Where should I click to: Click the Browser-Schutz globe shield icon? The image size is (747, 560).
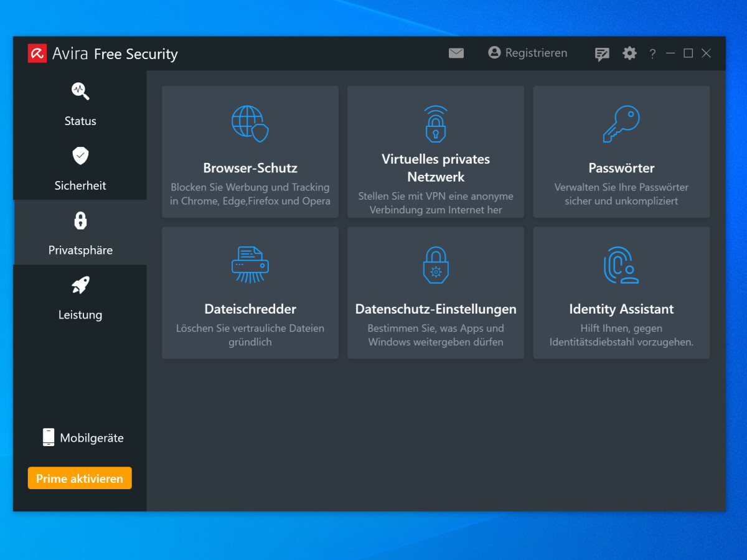(250, 124)
